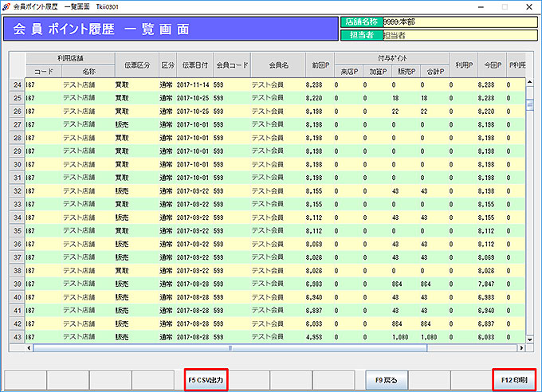Click the vertical scrollbar down arrow
This screenshot has width=542, height=392.
pyautogui.click(x=529, y=339)
